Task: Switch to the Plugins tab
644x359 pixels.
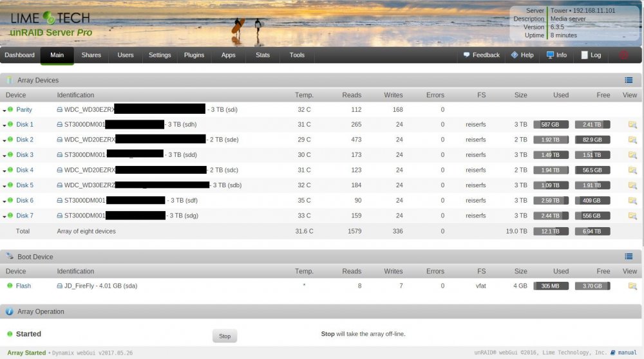Action: [x=194, y=55]
